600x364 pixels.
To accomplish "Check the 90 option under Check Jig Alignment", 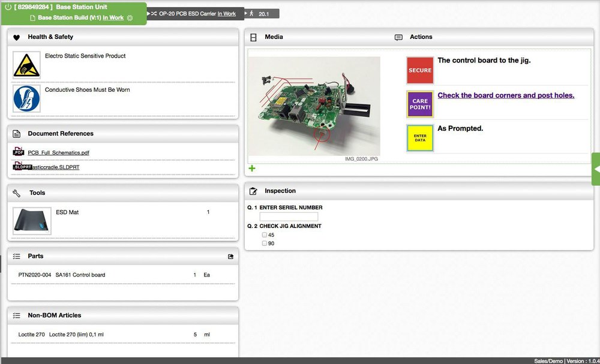I will (x=265, y=243).
